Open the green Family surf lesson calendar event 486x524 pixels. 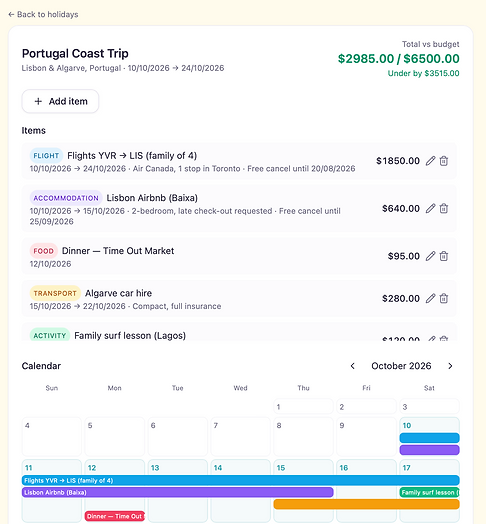click(430, 492)
